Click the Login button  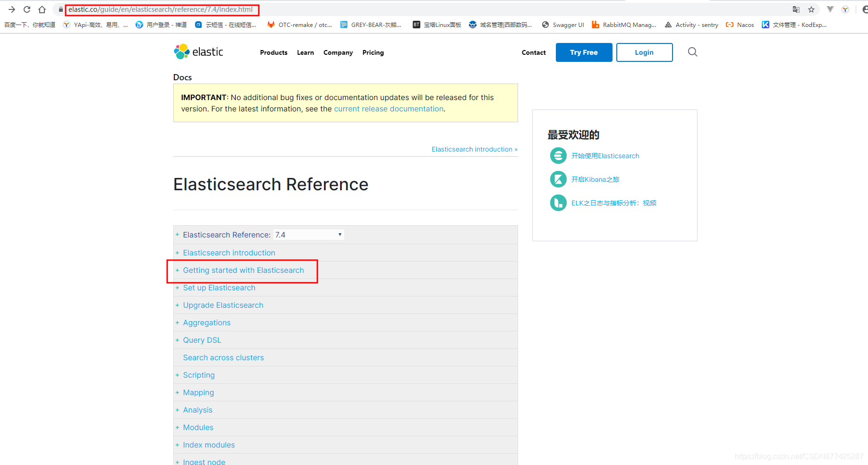pos(644,52)
